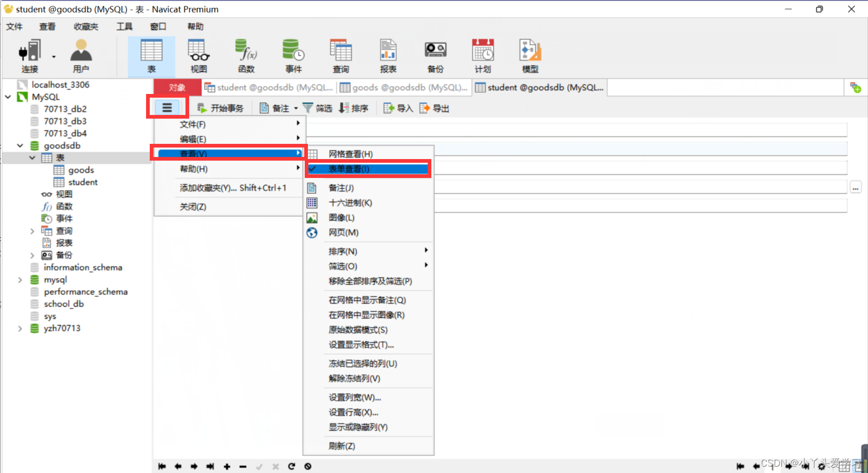Viewport: 868px width, 473px height.
Task: Expand the 排序(N) submenu
Action: [368, 251]
